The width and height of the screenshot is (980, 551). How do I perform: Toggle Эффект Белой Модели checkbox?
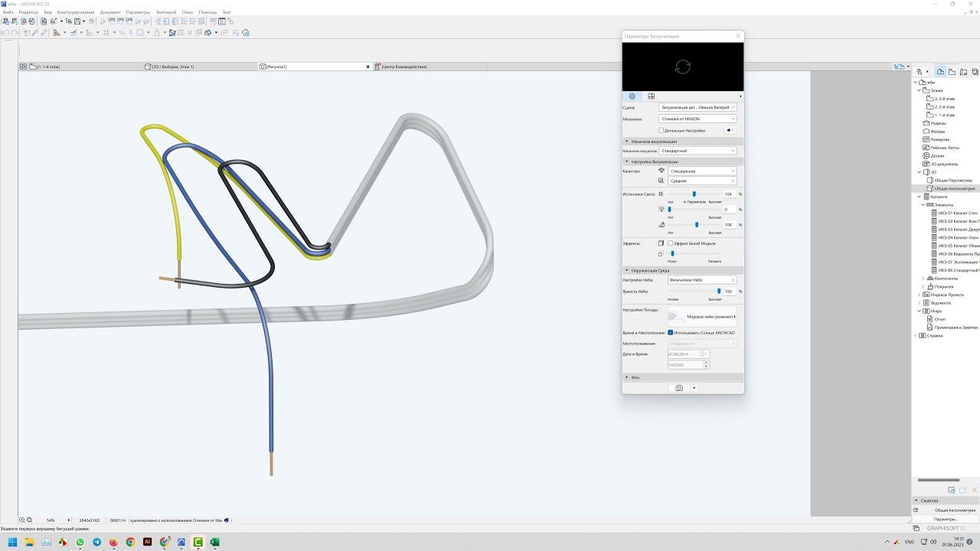tap(671, 243)
